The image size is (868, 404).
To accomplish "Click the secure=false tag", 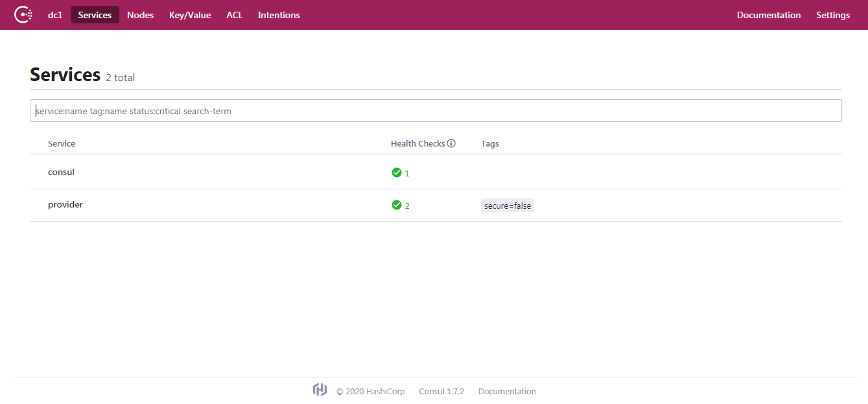I will [508, 206].
